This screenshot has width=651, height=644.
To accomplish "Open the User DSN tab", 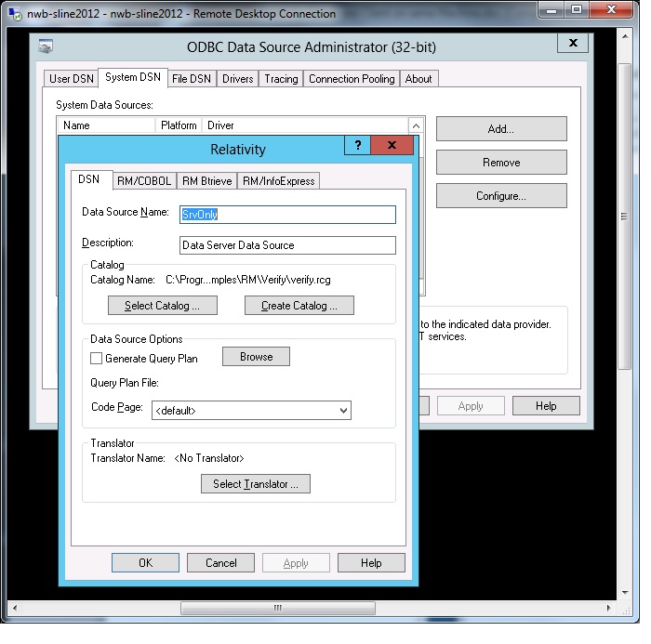I will coord(72,78).
